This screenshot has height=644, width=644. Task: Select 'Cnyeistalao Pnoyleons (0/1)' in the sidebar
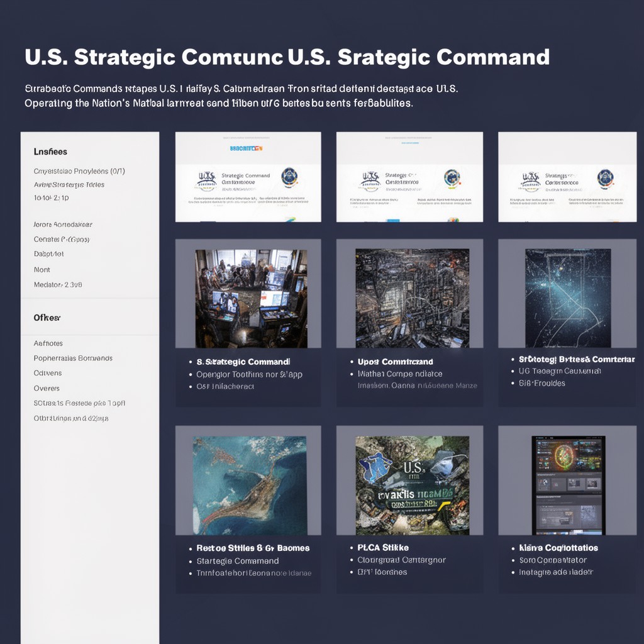pos(79,171)
